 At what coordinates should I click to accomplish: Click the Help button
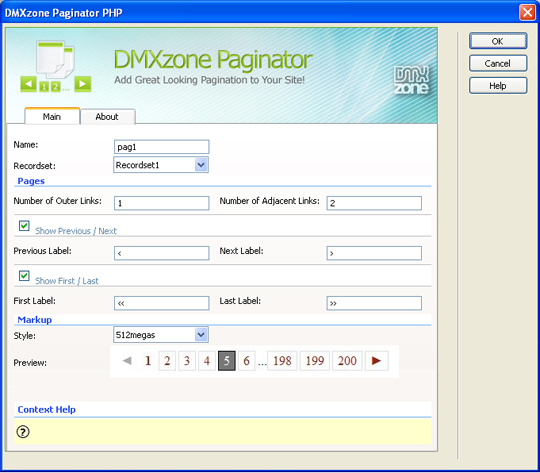[498, 85]
